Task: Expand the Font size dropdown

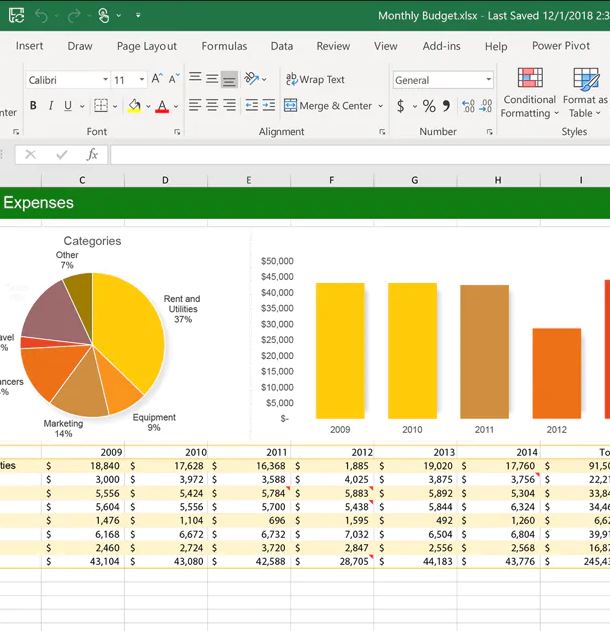Action: 142,80
